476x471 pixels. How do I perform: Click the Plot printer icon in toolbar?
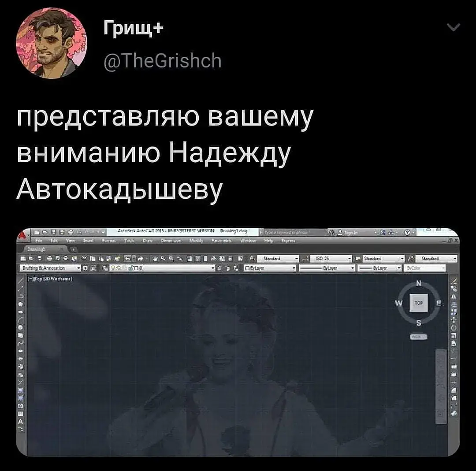(x=50, y=259)
